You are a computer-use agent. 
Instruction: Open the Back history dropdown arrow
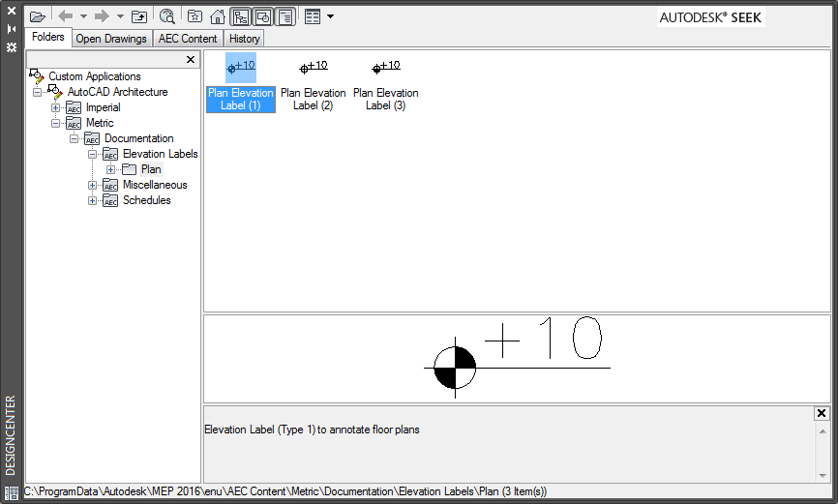83,16
